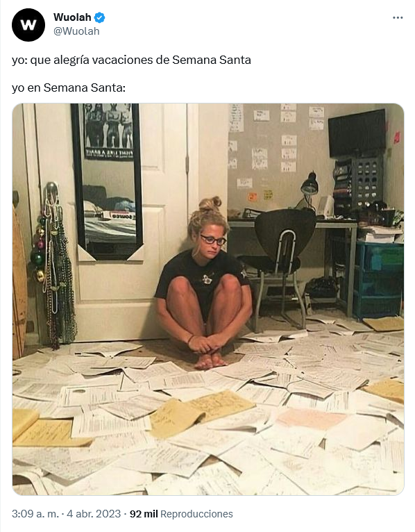Click the 92 mil view count
Screen dimensions: 415x532
pyautogui.click(x=144, y=514)
